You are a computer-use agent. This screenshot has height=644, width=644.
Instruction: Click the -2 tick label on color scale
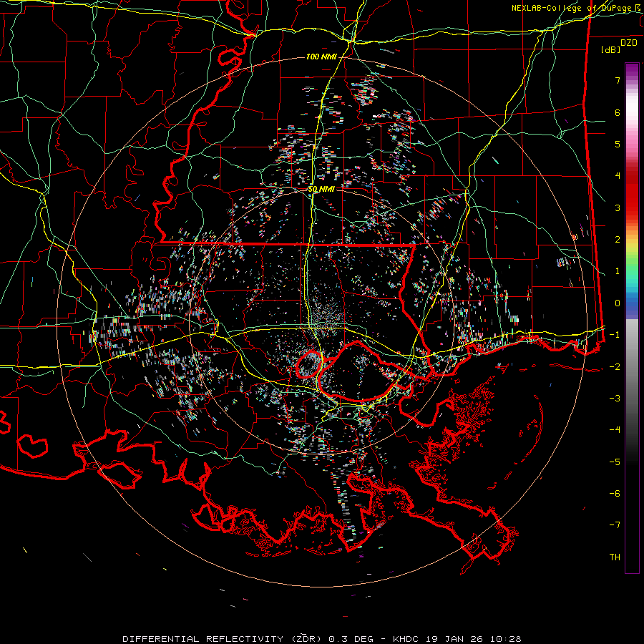tap(615, 367)
